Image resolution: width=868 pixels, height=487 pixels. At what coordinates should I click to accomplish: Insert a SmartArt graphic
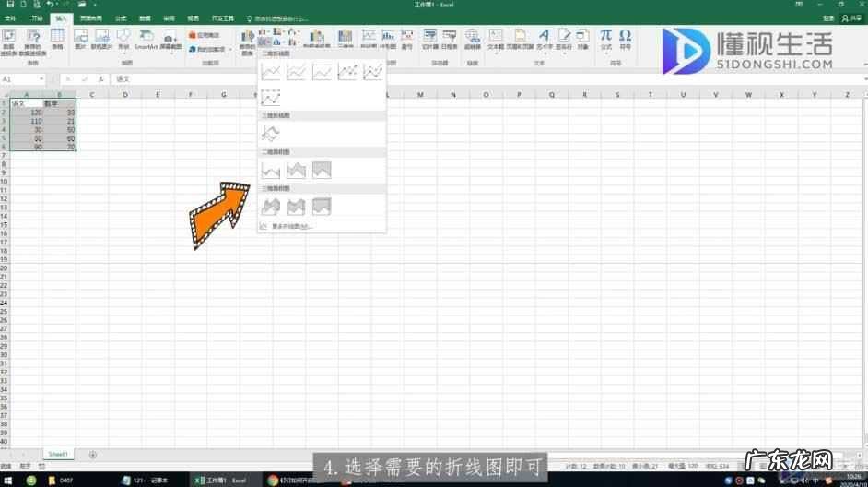pyautogui.click(x=146, y=38)
